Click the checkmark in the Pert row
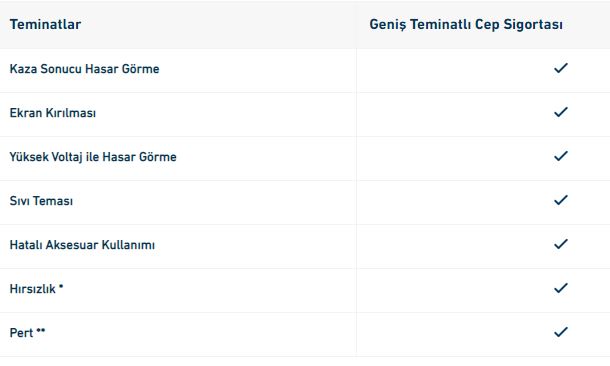 click(x=561, y=332)
